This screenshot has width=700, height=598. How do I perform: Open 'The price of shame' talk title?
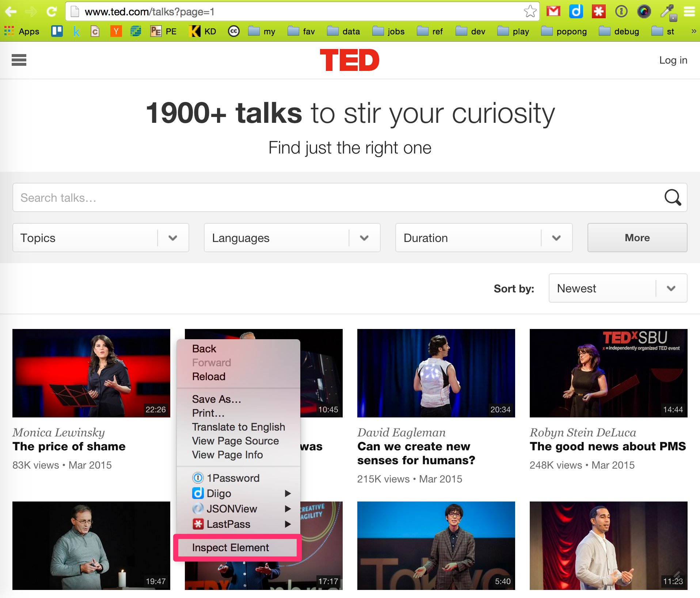tap(69, 446)
